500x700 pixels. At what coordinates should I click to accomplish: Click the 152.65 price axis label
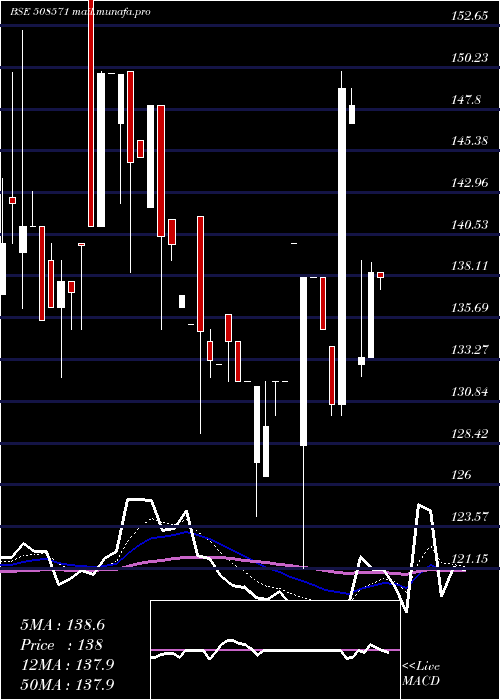468,16
